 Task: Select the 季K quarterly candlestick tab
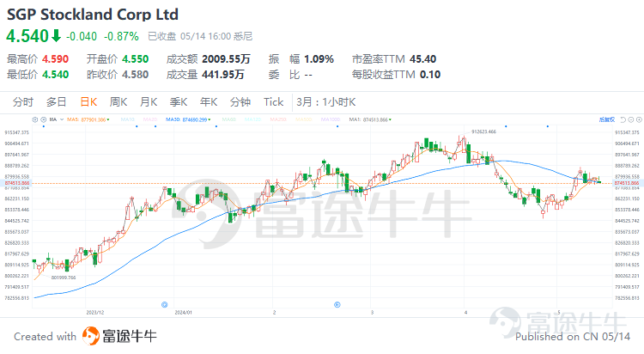click(179, 102)
